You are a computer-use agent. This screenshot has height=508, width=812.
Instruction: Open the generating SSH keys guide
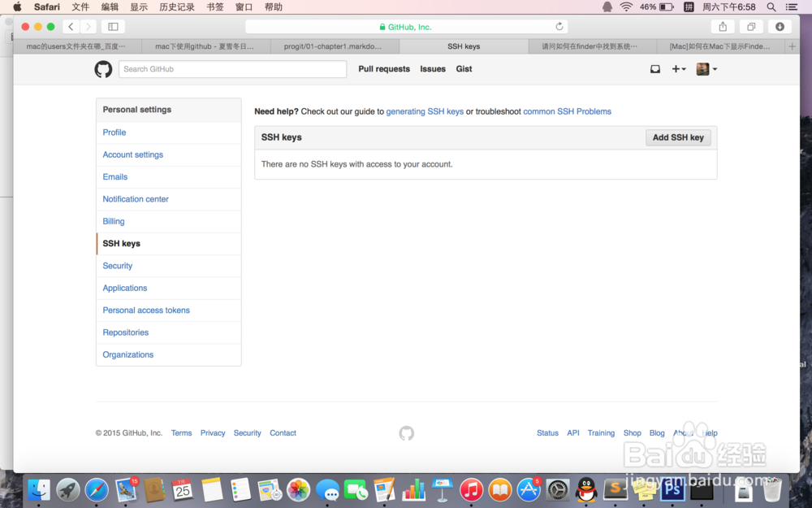pyautogui.click(x=425, y=111)
